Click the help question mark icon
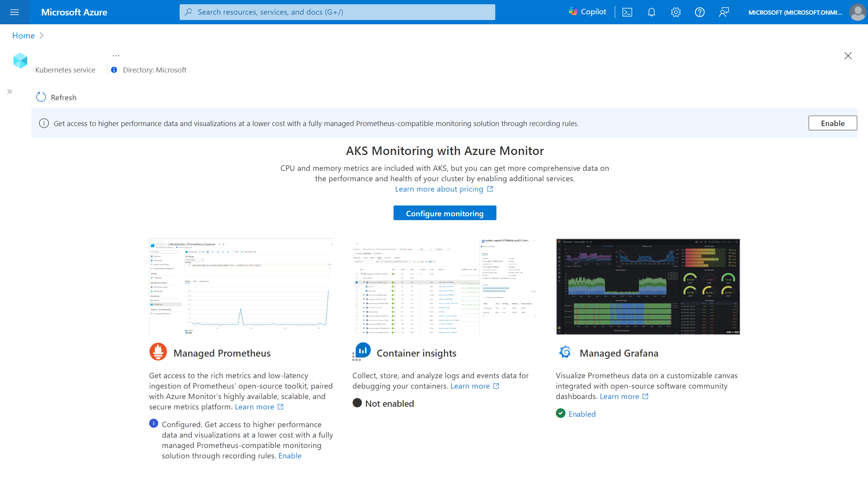Image resolution: width=868 pixels, height=485 pixels. (699, 12)
